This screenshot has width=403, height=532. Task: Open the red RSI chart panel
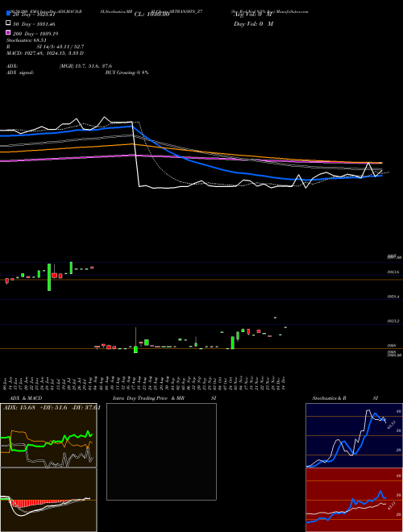354,500
